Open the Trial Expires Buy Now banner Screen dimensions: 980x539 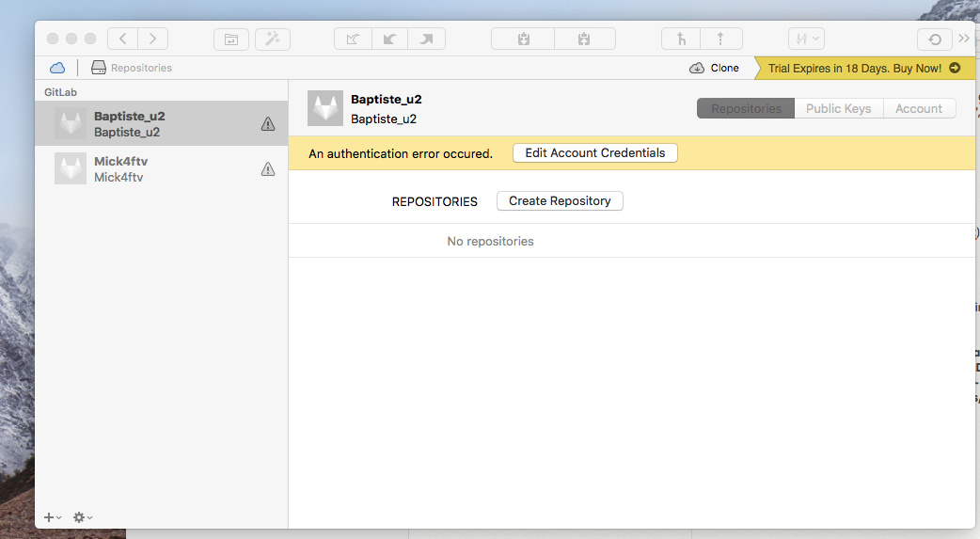tap(864, 68)
